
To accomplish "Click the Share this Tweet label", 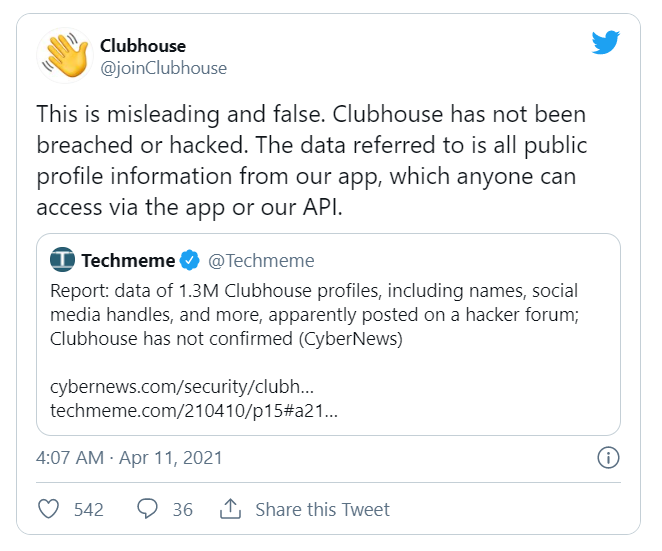I will pos(322,509).
